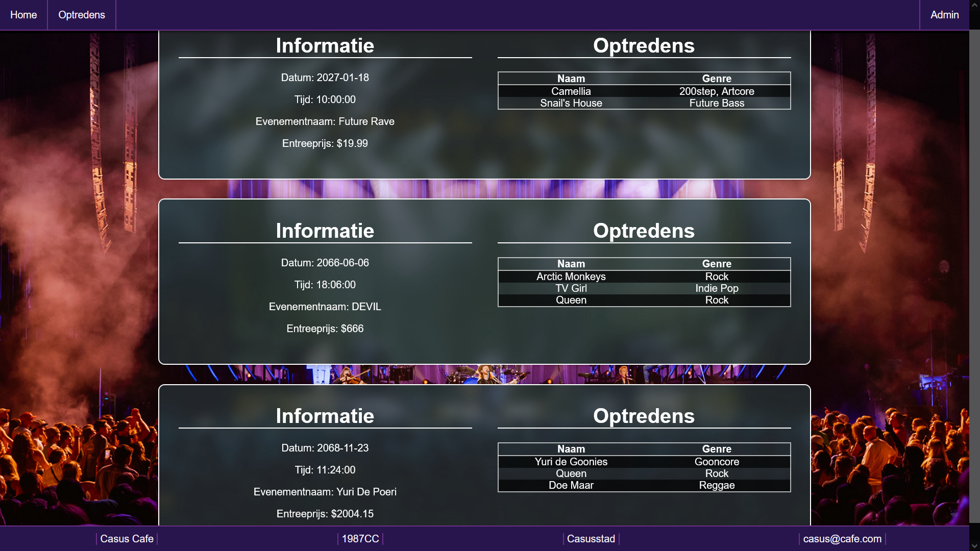The image size is (980, 551).
Task: Click the Casusstad footer text
Action: click(x=591, y=539)
